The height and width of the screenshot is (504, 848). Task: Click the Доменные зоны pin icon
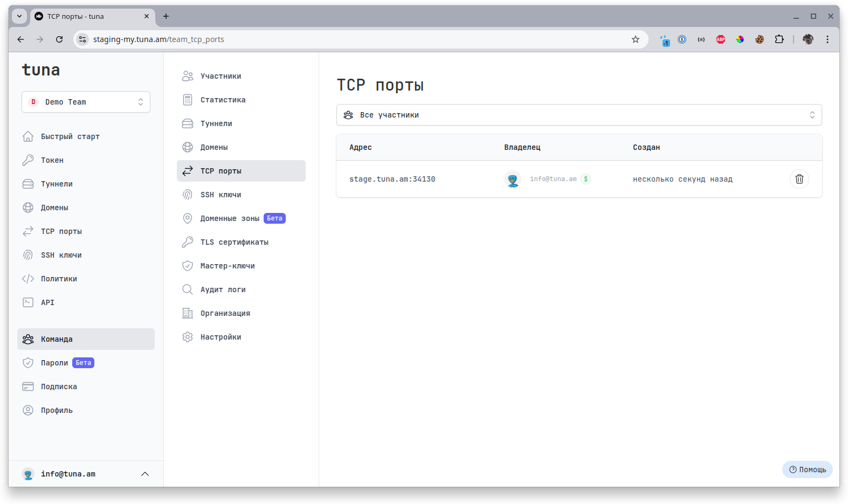coord(188,218)
